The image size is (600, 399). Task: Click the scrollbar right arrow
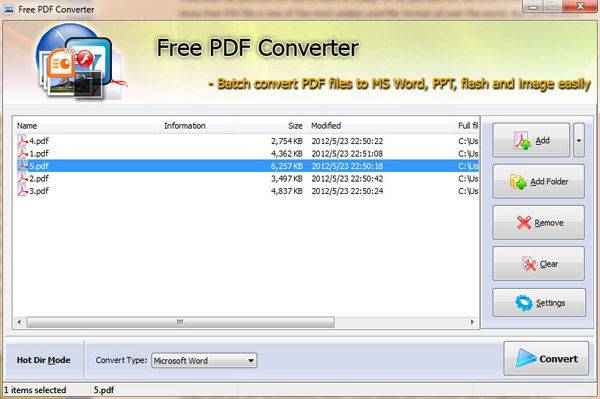coord(472,322)
